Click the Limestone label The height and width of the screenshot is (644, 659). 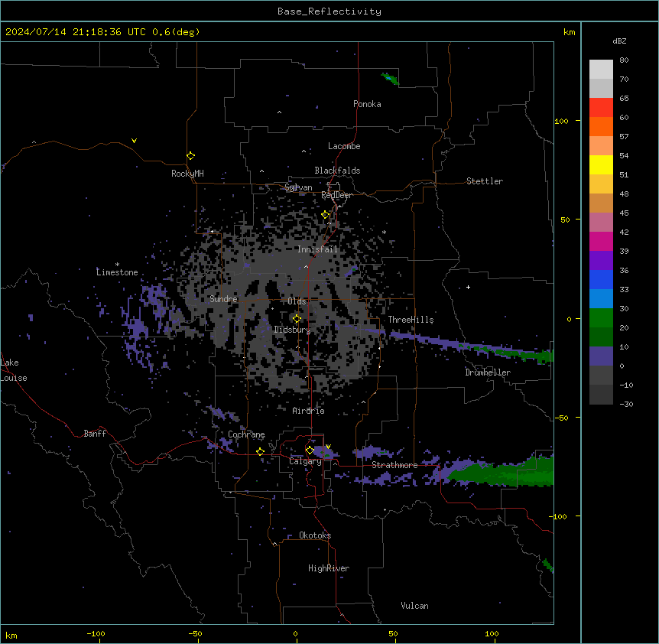117,272
